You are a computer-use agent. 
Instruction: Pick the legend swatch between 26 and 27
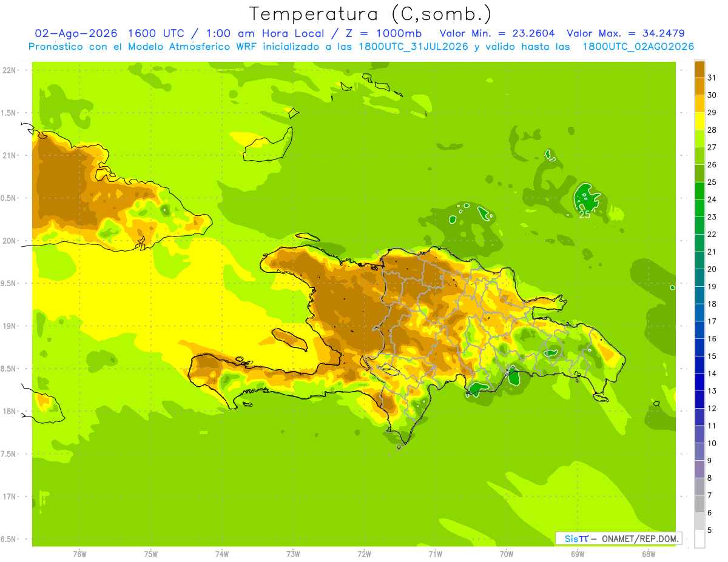coord(699,156)
